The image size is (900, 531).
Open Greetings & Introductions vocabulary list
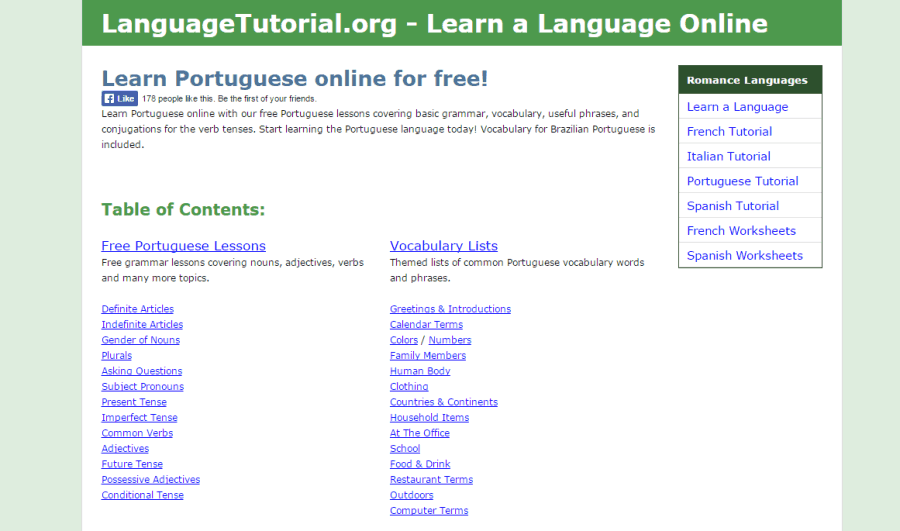451,309
